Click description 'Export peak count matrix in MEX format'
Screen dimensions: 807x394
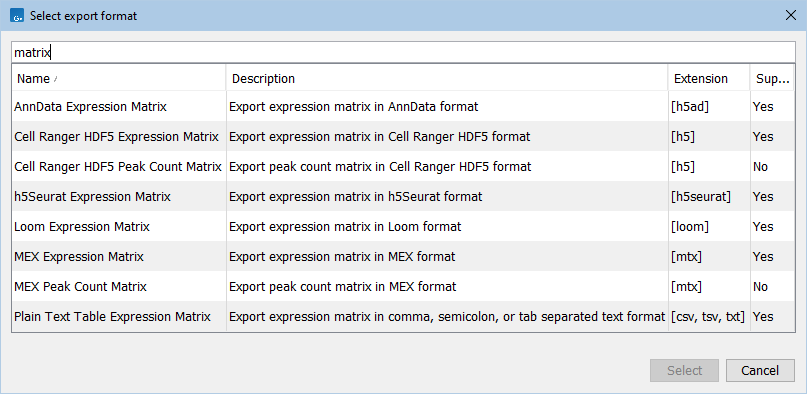tap(342, 286)
